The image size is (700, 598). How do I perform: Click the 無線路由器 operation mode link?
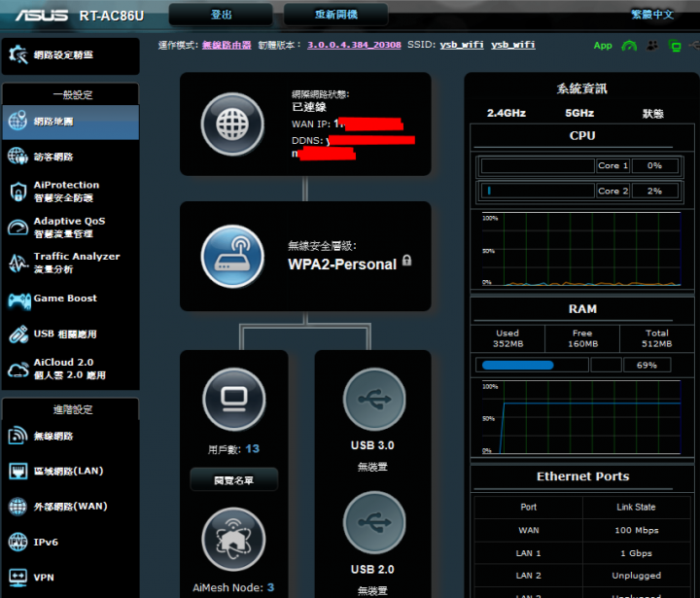pos(227,45)
